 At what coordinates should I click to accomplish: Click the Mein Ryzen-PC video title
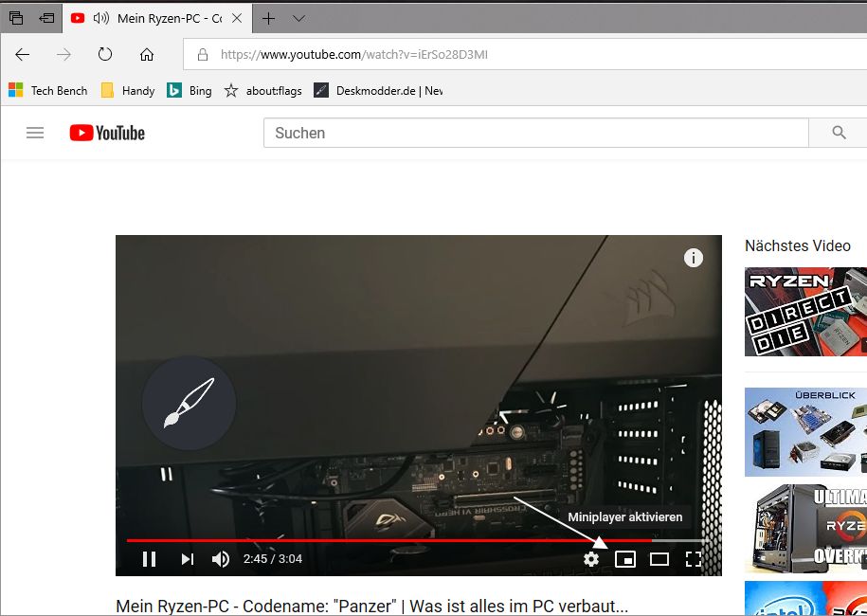[372, 606]
